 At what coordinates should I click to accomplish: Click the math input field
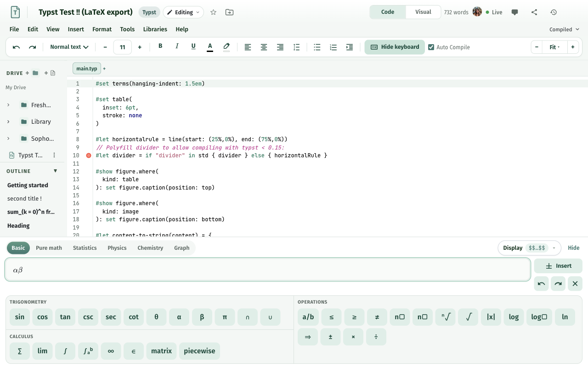click(x=268, y=270)
